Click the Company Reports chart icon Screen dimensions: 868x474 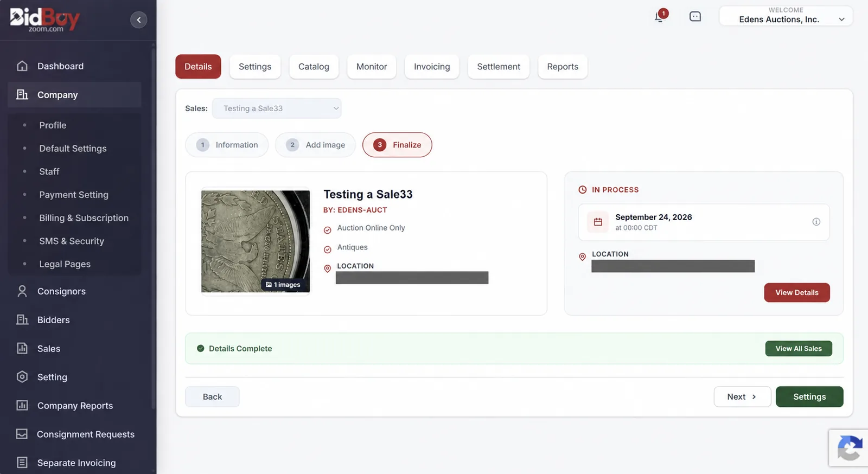click(22, 405)
